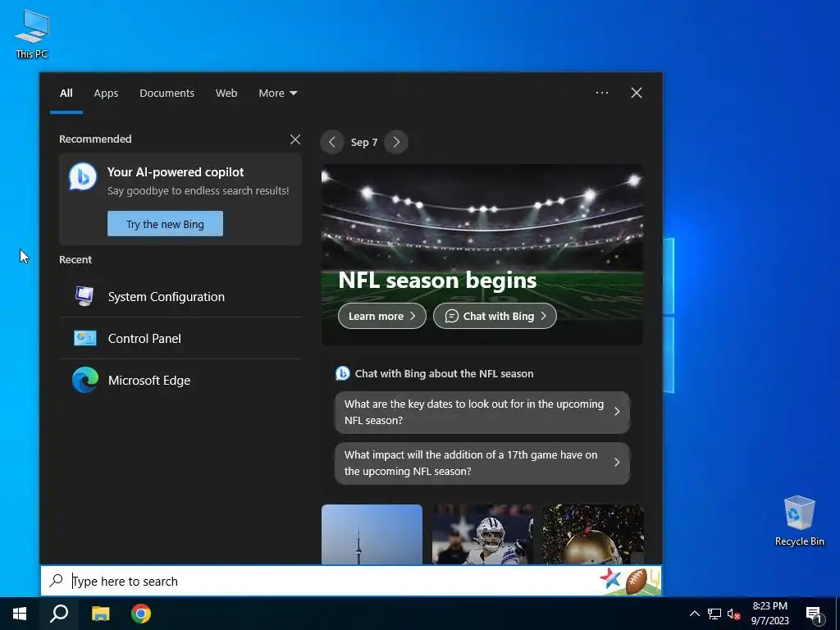Launch Google Chrome from the taskbar

click(x=141, y=614)
